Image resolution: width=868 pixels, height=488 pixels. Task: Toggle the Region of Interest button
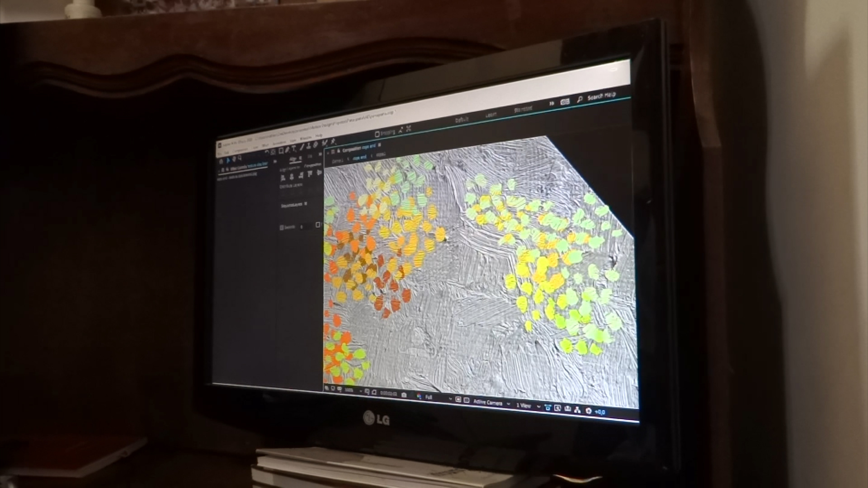(458, 399)
